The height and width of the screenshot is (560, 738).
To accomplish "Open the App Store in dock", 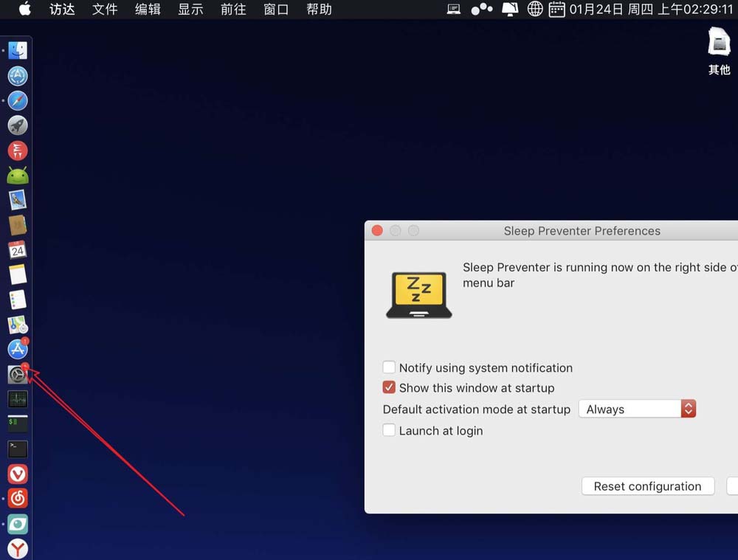I will (x=18, y=349).
